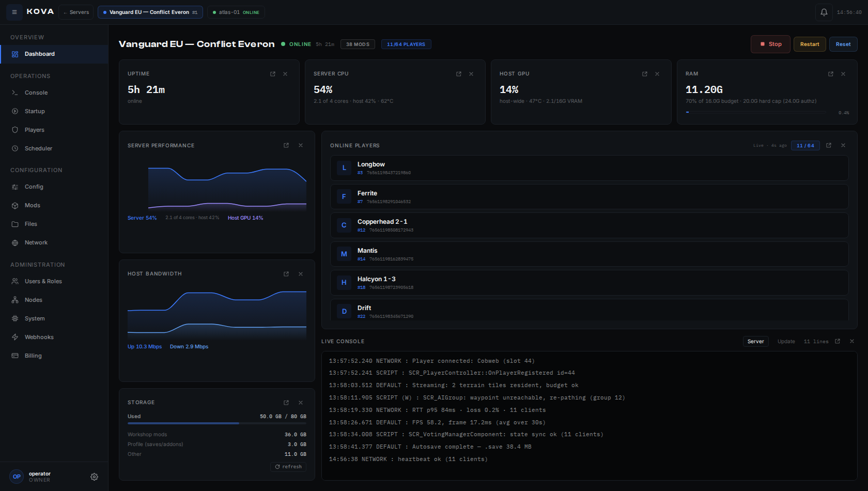
Task: Pop out the Uptime card
Action: coord(273,74)
